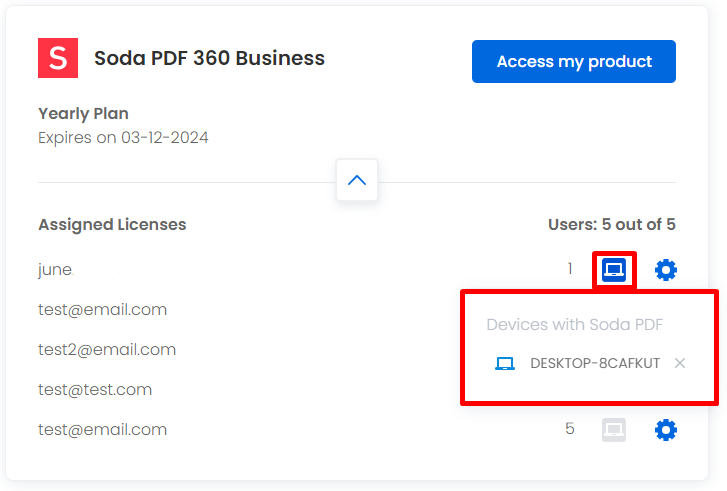Remove device DESKTOP-8CAFKUT with the X
The image size is (727, 491).
tap(680, 363)
